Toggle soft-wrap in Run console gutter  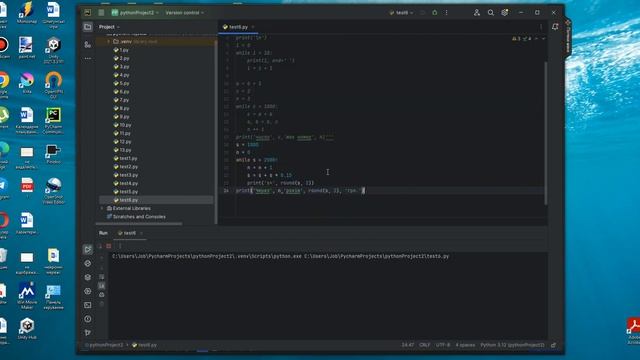point(102,277)
